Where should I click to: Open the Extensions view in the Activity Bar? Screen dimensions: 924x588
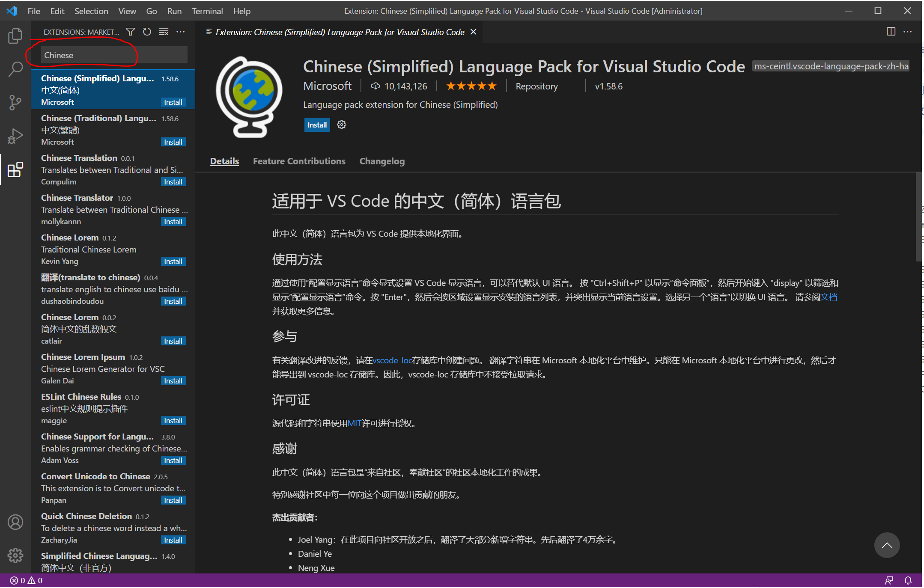15,170
